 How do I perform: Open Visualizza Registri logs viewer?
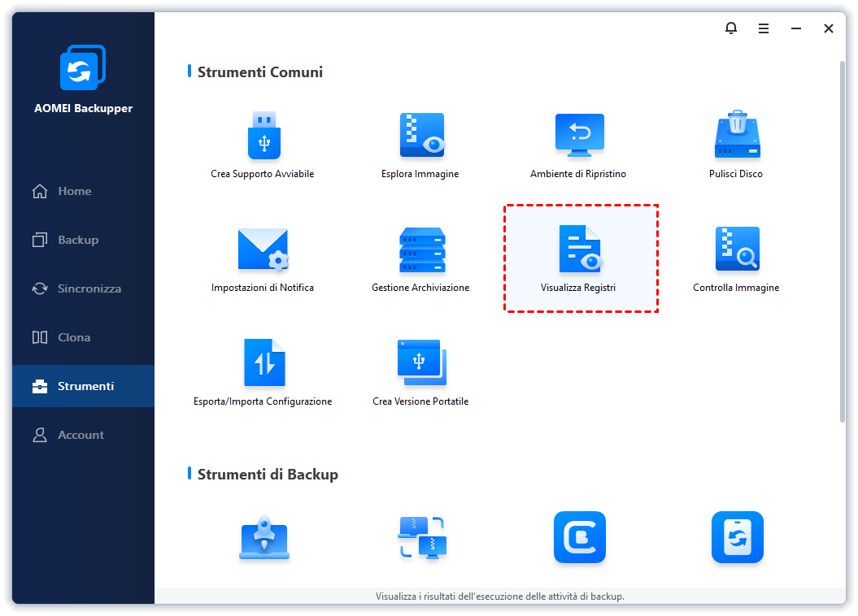pyautogui.click(x=581, y=258)
